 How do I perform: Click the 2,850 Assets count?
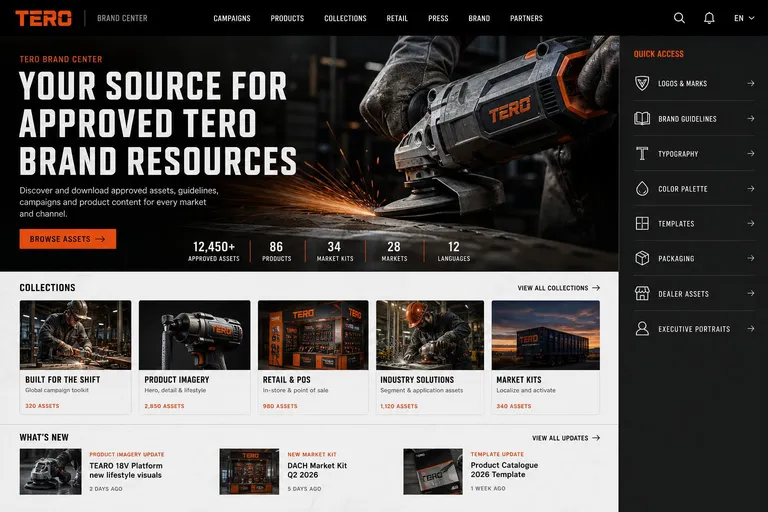(x=165, y=406)
